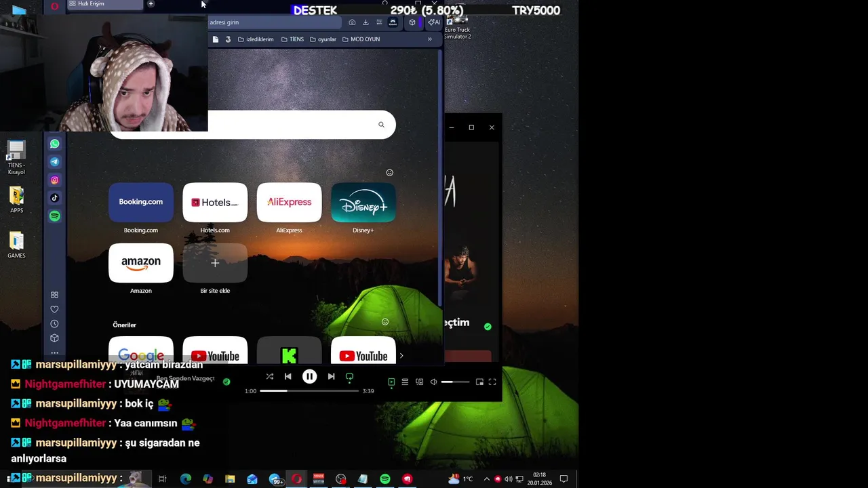The height and width of the screenshot is (488, 868).
Task: Open the TİENS bookmark folder
Action: [292, 39]
